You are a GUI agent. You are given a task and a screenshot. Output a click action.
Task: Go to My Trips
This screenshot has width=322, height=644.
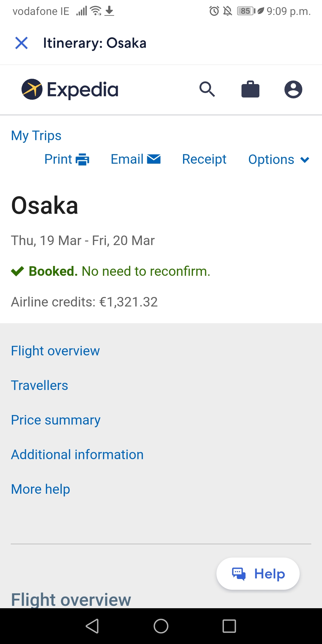click(36, 136)
